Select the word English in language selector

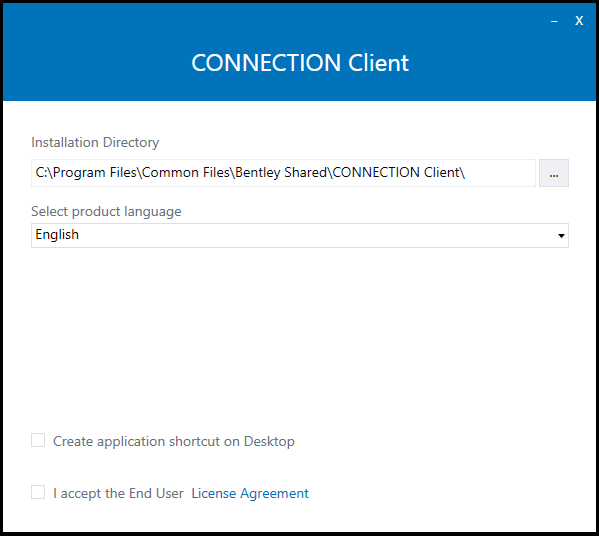tap(57, 235)
